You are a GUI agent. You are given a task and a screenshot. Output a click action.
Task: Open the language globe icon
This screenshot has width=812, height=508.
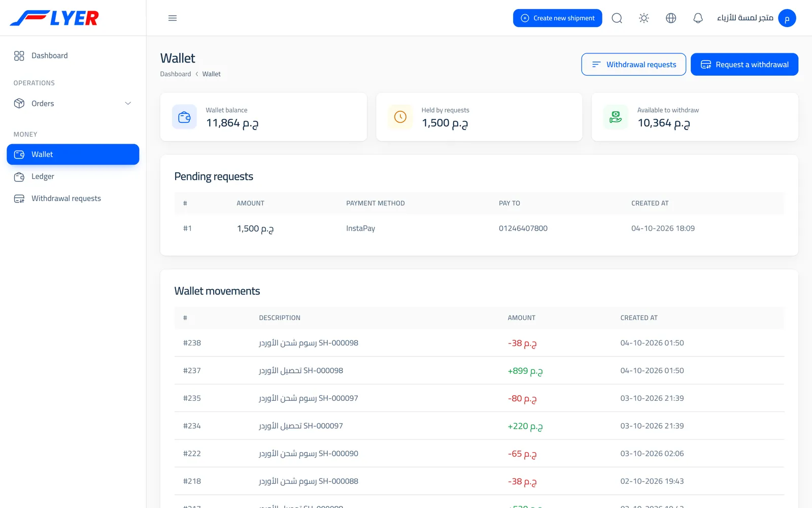tap(671, 18)
